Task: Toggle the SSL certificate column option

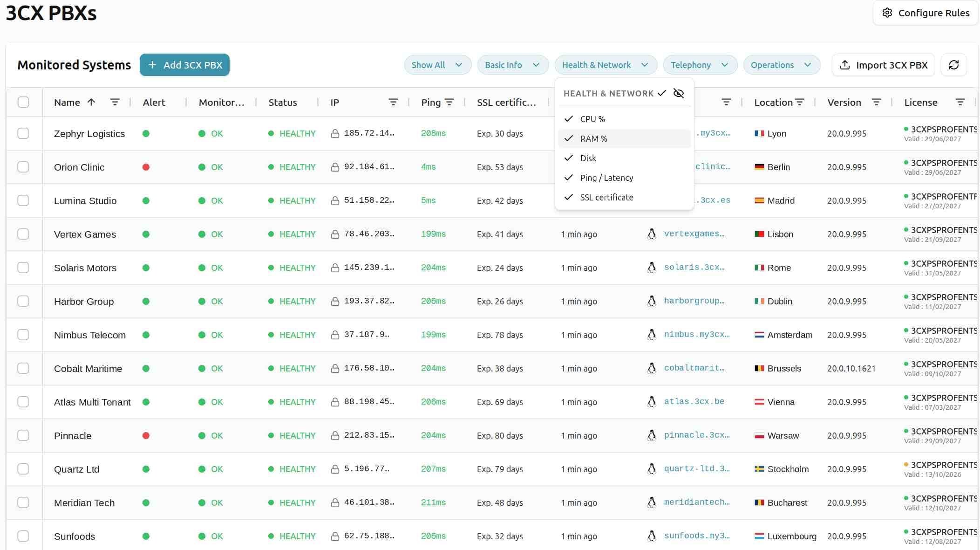Action: [624, 197]
